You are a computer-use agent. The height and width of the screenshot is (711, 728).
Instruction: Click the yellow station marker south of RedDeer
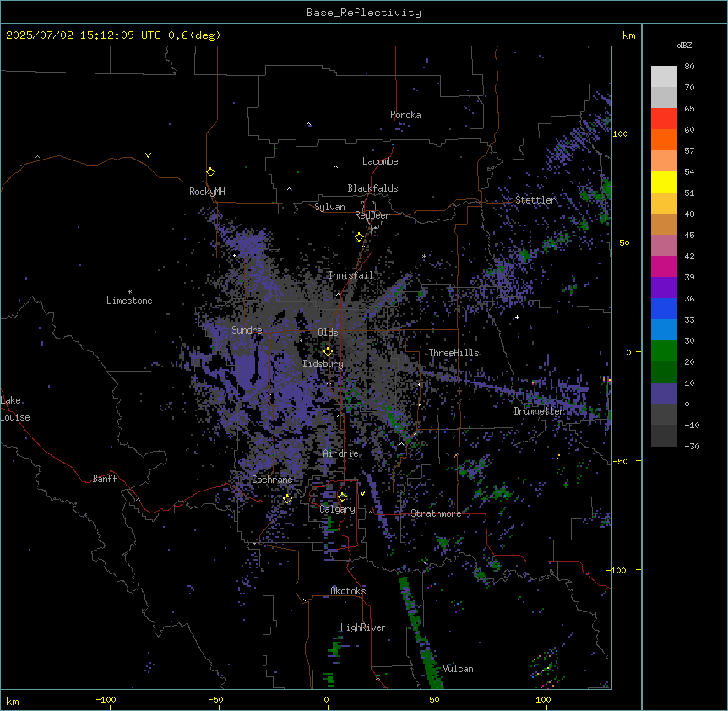point(359,237)
